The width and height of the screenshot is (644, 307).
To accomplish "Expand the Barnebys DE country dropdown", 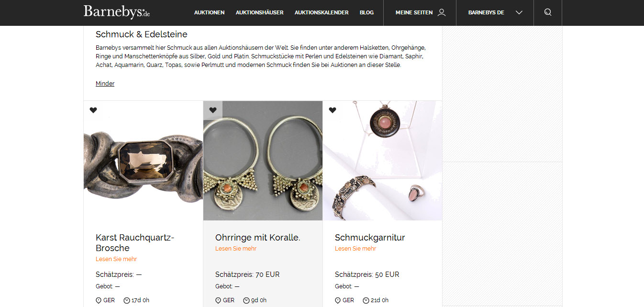I will pos(495,12).
